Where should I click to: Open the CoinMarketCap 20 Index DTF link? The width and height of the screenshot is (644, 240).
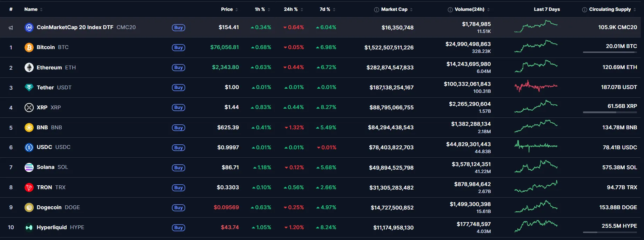[75, 27]
